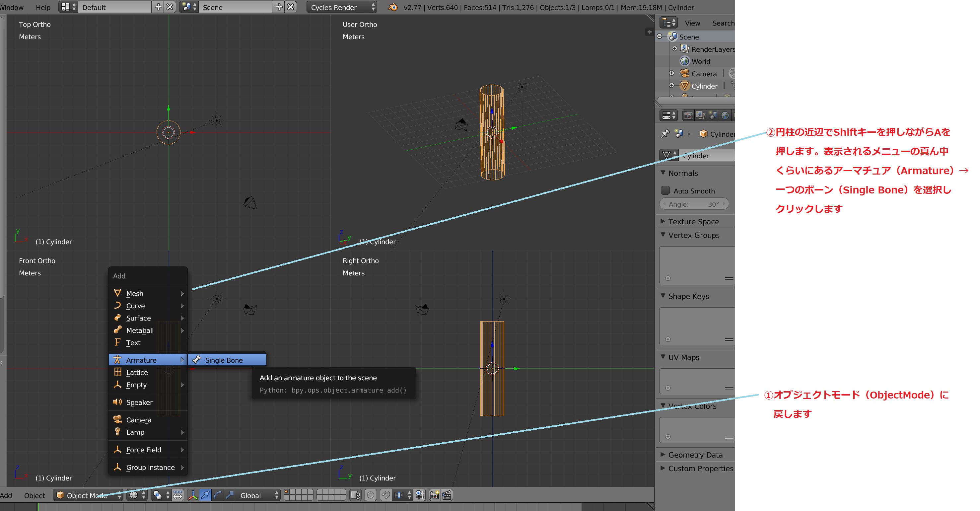The height and width of the screenshot is (511, 980).
Task: Open the Add menu in 3D header
Action: 6,495
